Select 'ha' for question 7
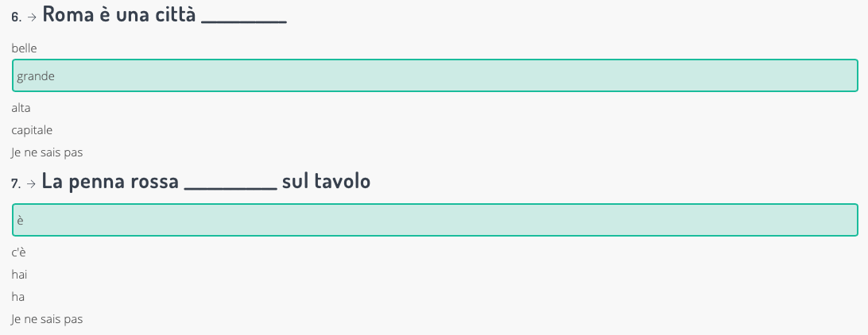Screen dimensions: 868x335 (x=18, y=298)
